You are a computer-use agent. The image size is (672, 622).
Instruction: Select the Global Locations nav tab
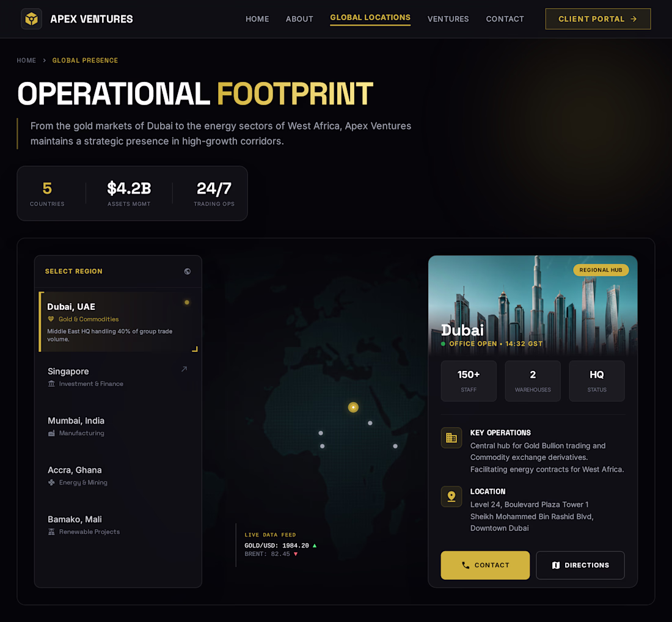[370, 18]
